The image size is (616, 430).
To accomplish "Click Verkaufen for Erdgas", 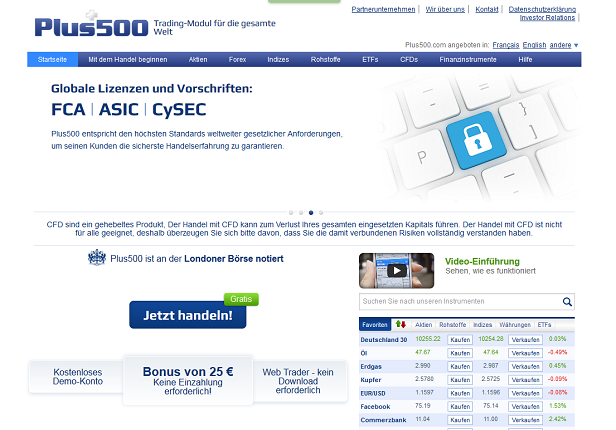I will point(525,366).
